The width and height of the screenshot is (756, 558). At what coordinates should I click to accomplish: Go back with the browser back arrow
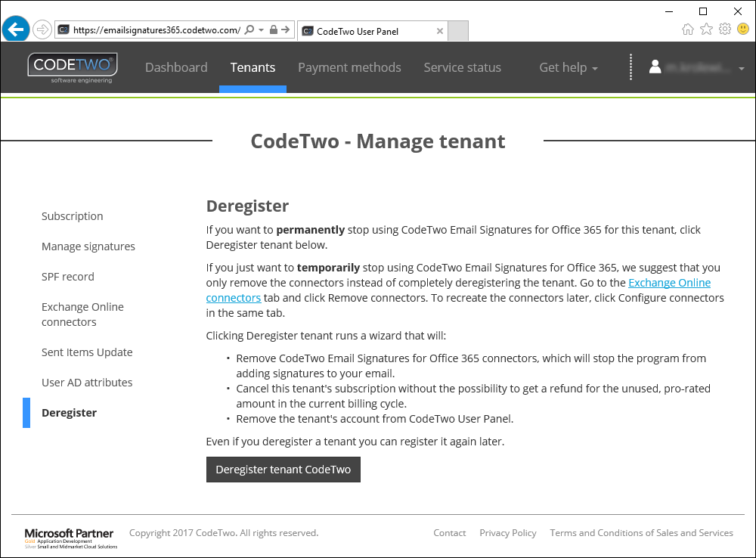15,29
